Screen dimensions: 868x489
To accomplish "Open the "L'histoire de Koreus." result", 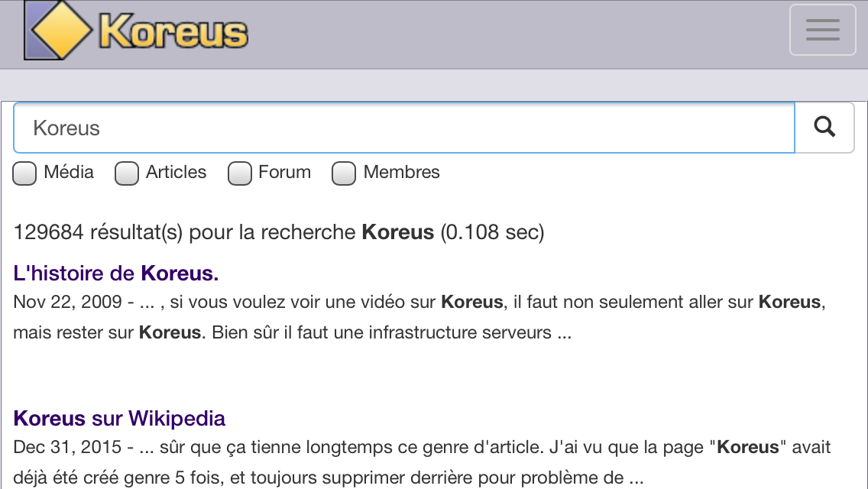I will [116, 274].
